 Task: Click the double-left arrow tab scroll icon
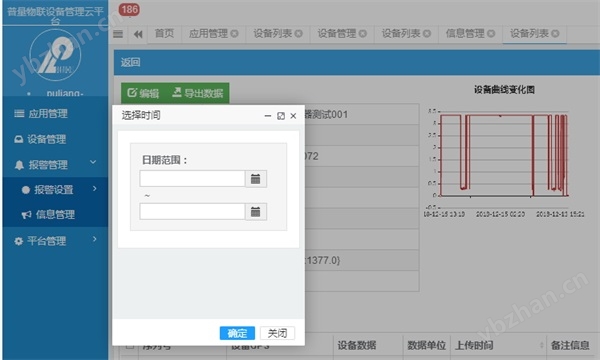coord(138,34)
